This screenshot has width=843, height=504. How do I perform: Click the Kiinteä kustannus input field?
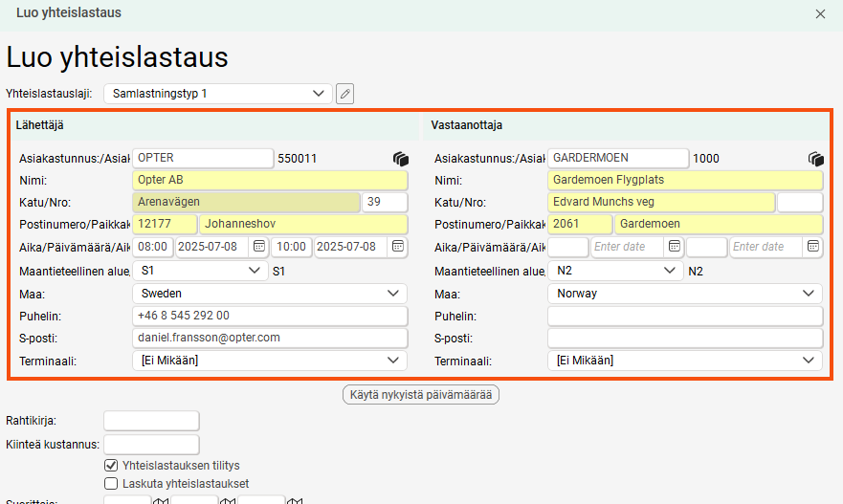151,445
